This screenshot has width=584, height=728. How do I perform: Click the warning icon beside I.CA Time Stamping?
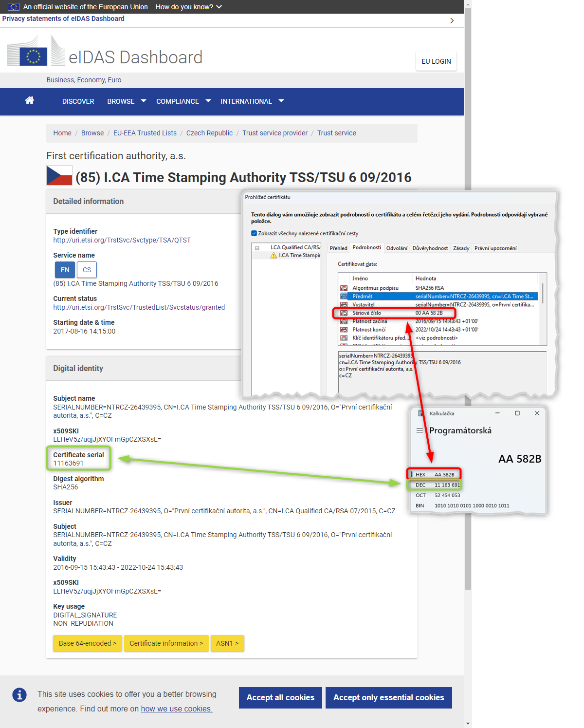[x=274, y=256]
